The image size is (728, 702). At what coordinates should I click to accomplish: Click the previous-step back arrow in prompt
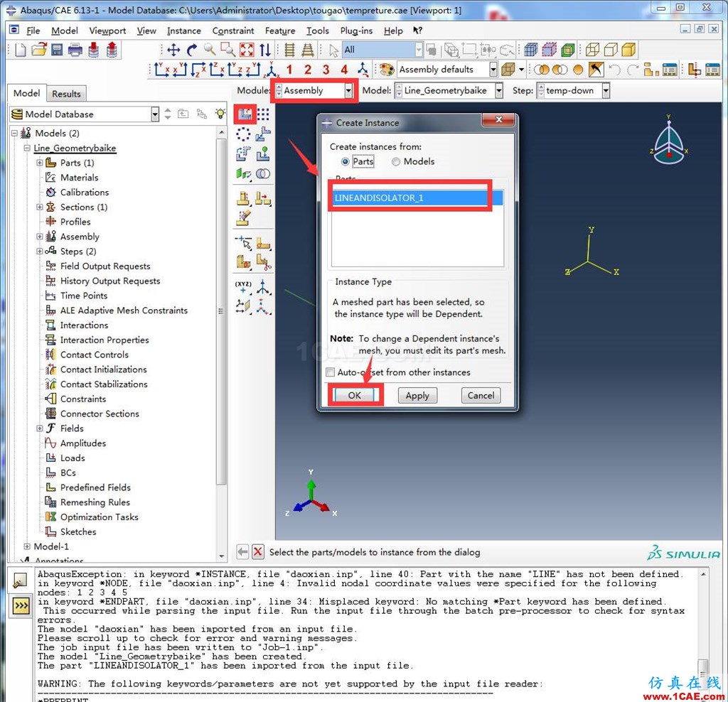242,551
